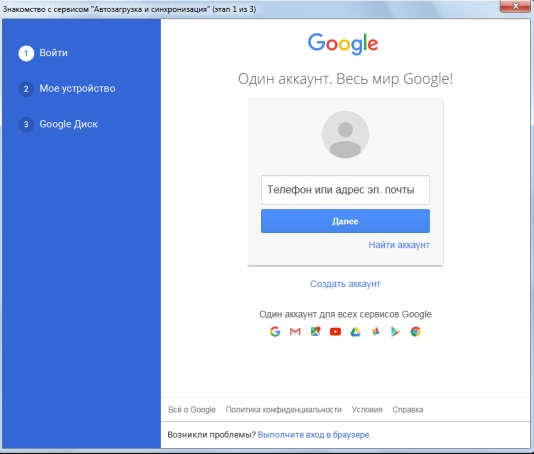Focus the phone or email input field
The width and height of the screenshot is (534, 454).
pyautogui.click(x=345, y=190)
